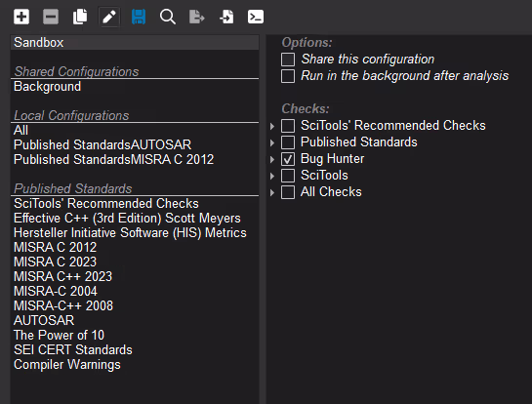The height and width of the screenshot is (404, 532).
Task: Check the All Checks checkbox
Action: pos(288,192)
